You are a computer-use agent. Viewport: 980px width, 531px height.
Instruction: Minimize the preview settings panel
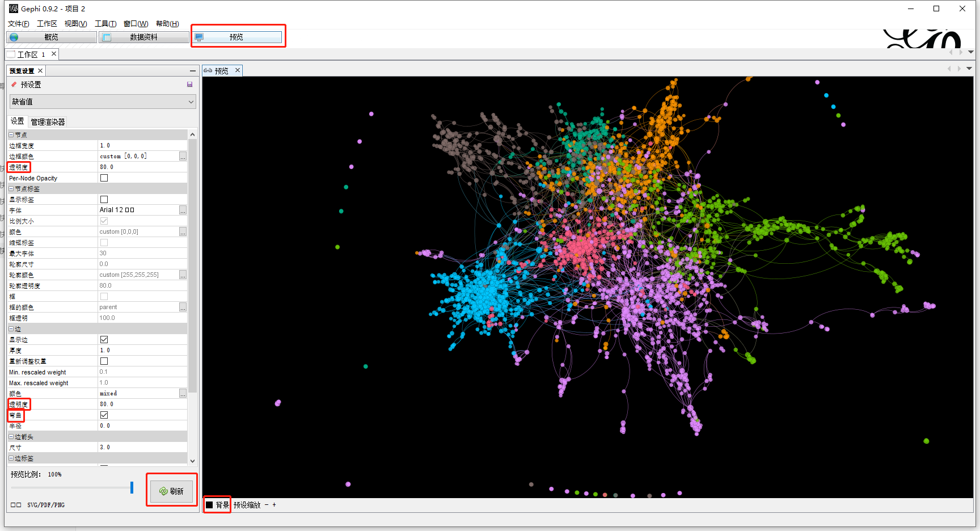[193, 71]
